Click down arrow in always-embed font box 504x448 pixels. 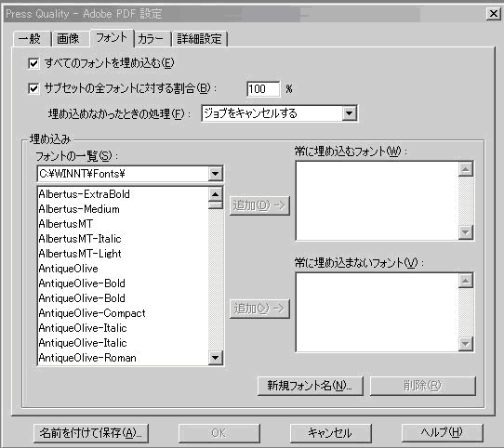tap(466, 232)
